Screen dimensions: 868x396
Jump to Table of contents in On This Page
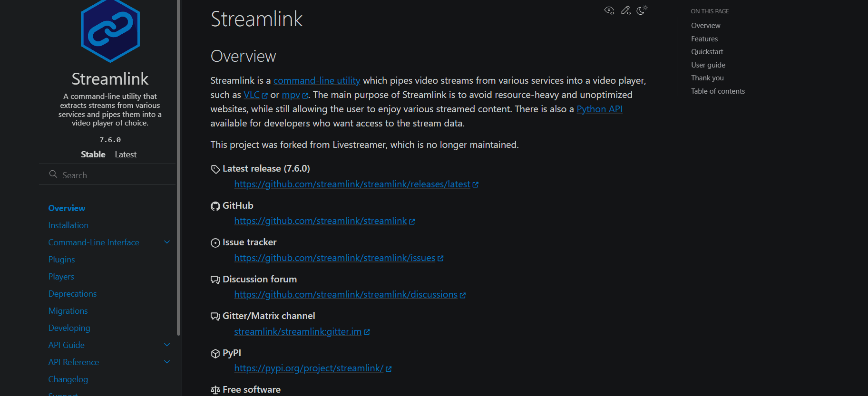pyautogui.click(x=718, y=91)
